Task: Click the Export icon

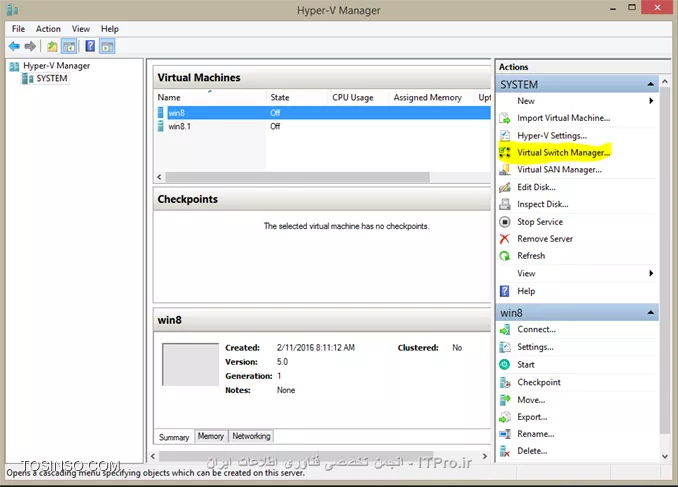Action: (x=505, y=417)
